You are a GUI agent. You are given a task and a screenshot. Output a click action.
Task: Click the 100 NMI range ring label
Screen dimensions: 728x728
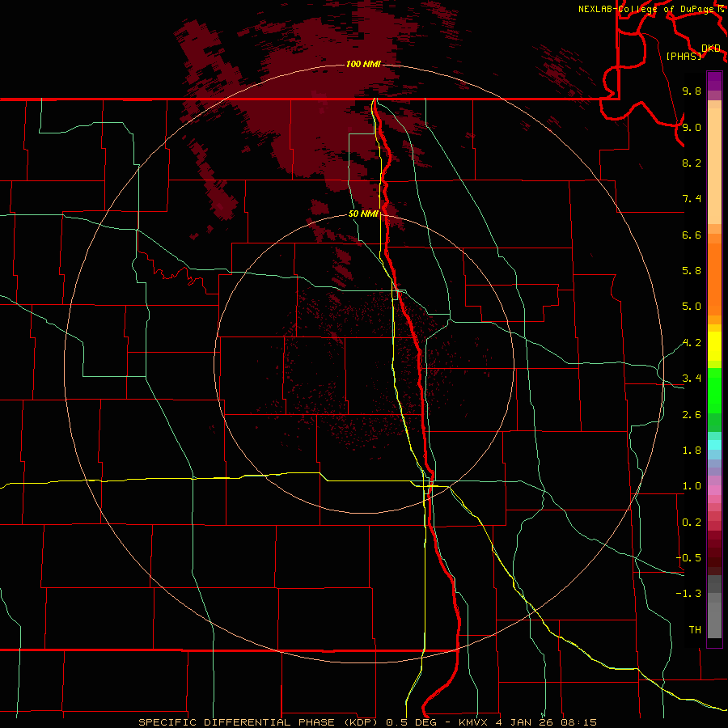[x=363, y=64]
